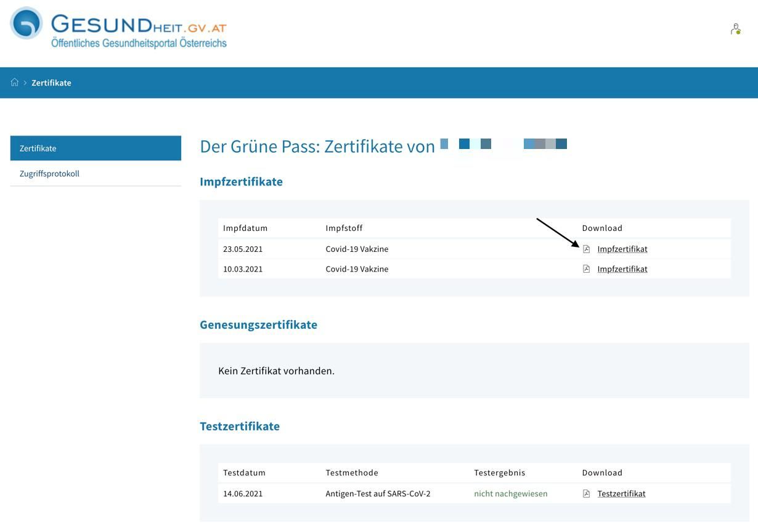Viewport: 758px width, 532px height.
Task: Download the Impfzertifikat dated 10.03.2021
Action: point(622,268)
